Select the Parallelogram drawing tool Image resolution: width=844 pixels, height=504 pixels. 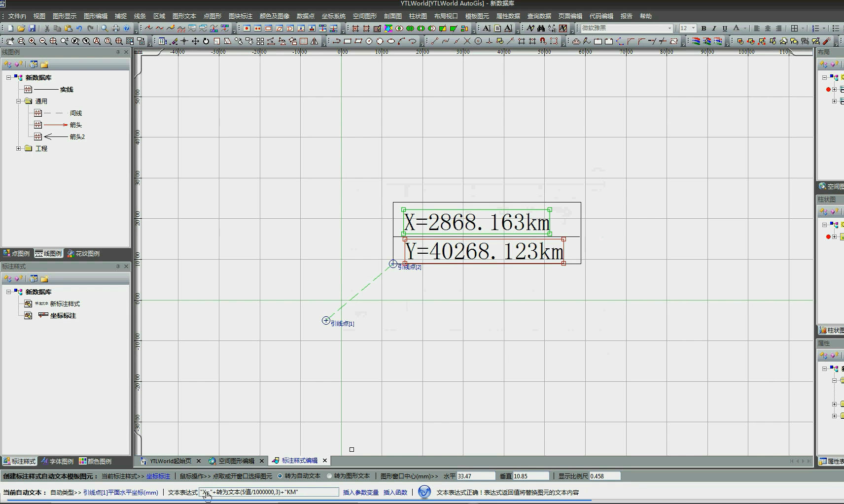click(358, 41)
